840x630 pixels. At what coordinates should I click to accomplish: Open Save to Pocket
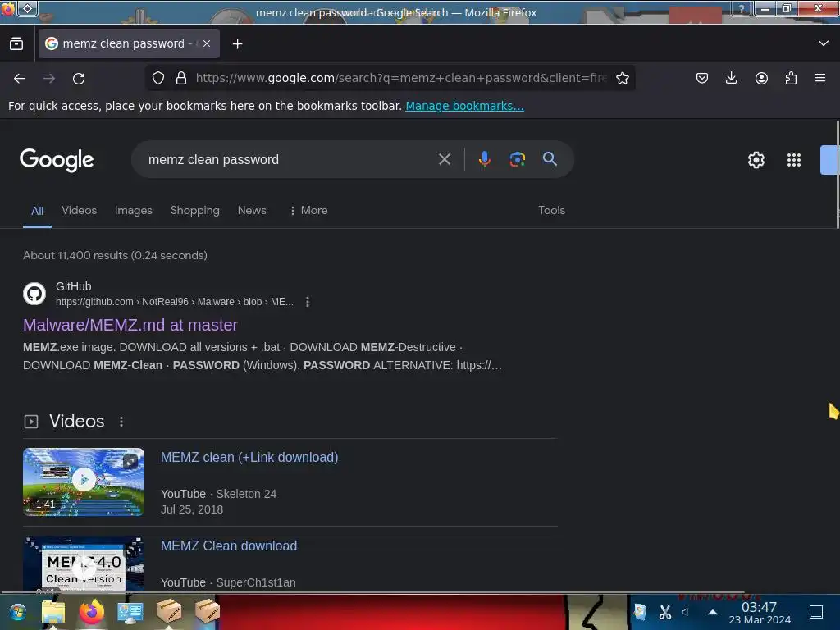pos(702,78)
